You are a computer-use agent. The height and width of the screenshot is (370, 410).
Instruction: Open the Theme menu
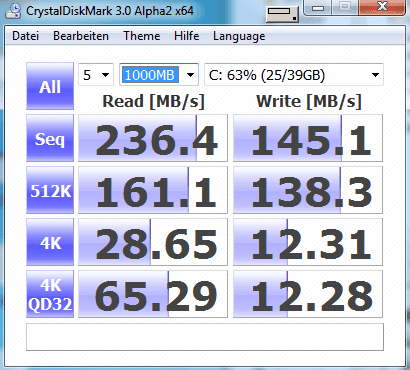tap(142, 36)
